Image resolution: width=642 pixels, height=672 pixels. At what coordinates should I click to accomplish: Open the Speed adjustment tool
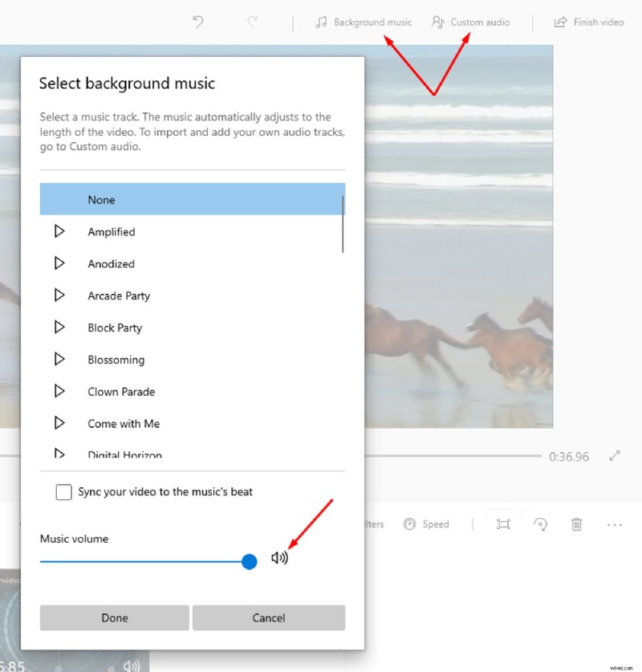tap(427, 523)
